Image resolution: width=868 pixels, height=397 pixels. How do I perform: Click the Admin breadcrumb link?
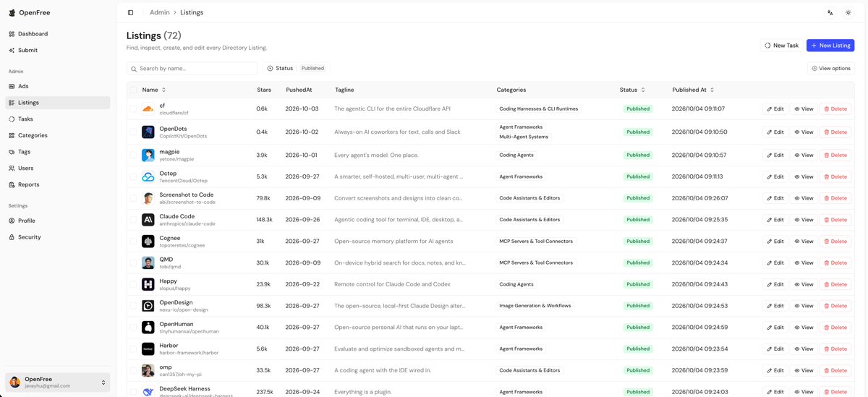point(159,12)
